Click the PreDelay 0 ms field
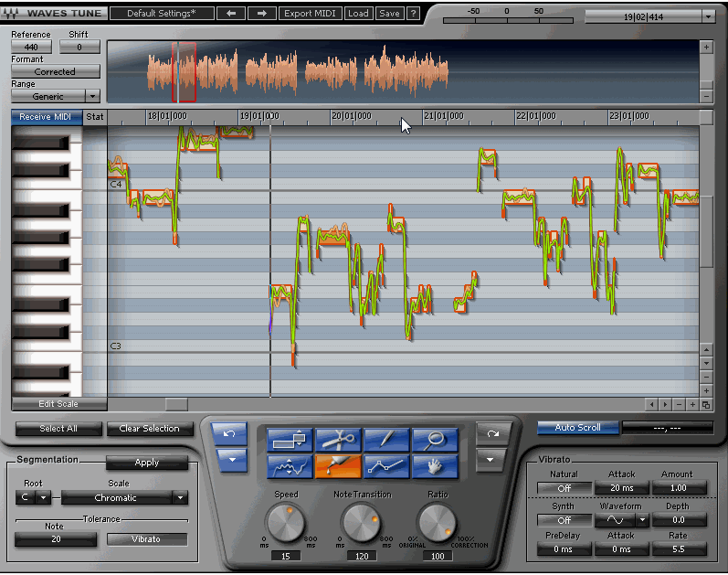The height and width of the screenshot is (575, 728). tap(564, 549)
